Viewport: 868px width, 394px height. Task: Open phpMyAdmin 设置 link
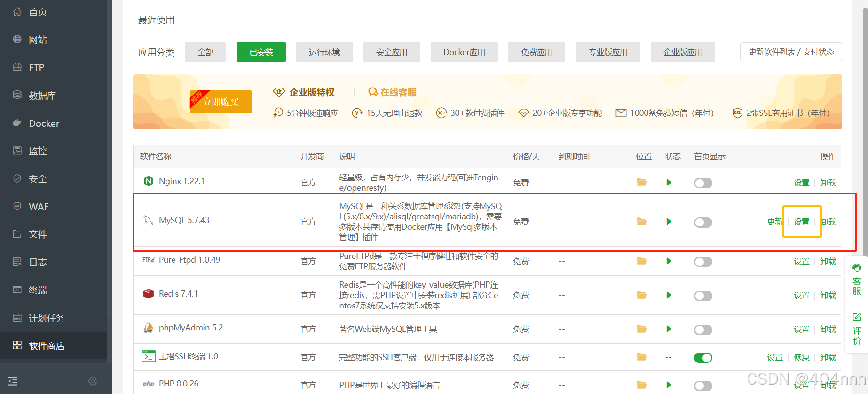pyautogui.click(x=801, y=329)
